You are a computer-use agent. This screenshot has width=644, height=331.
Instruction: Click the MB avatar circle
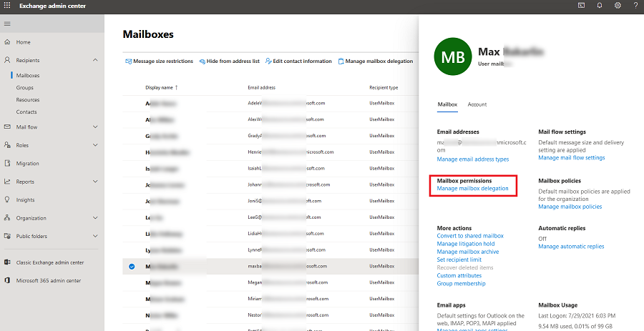[x=453, y=56]
